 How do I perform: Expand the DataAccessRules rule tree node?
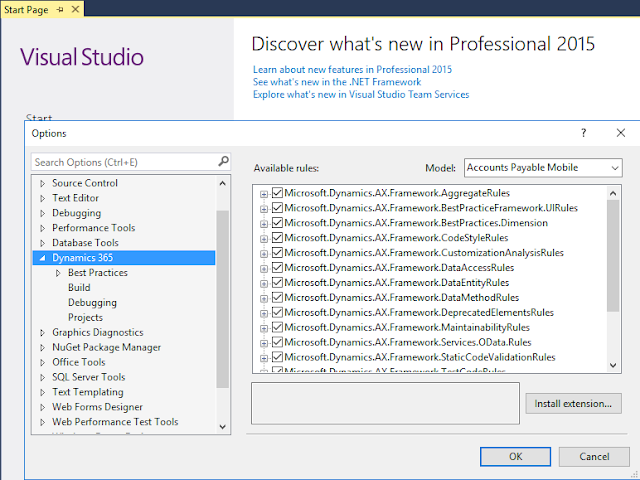(264, 269)
